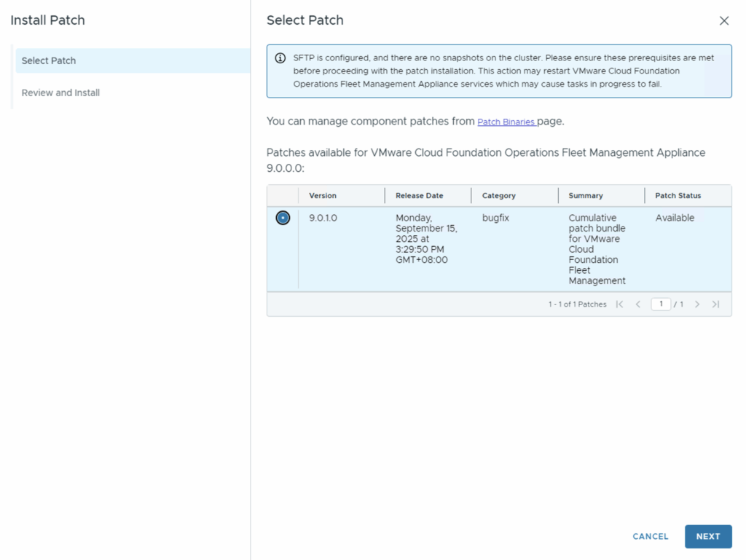Click Next to proceed with patch
This screenshot has width=746, height=560.
pos(707,536)
